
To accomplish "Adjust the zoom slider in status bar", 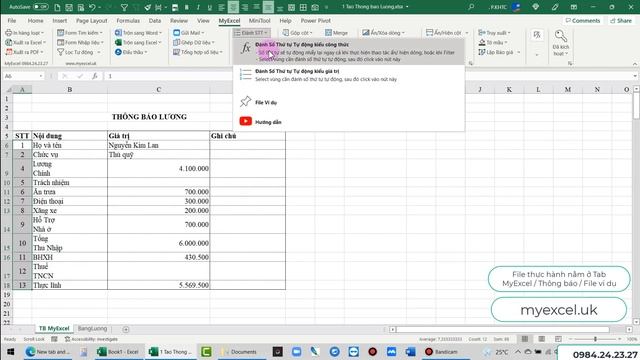I will point(595,339).
